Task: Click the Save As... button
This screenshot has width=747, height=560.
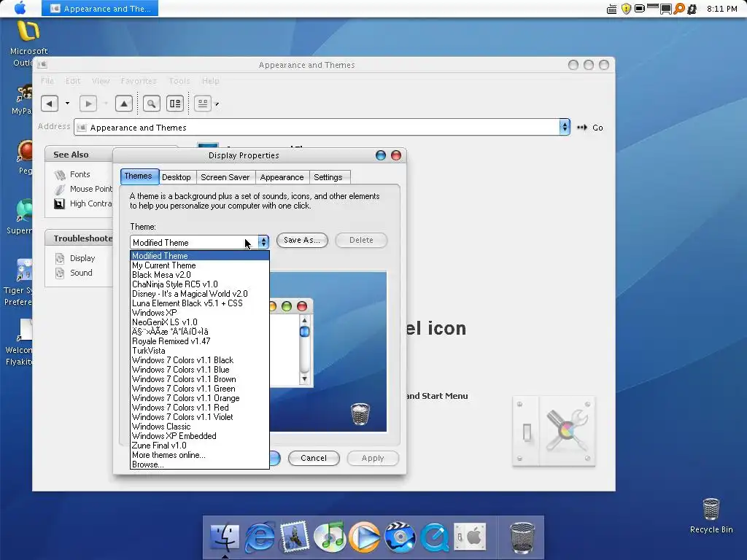Action: 302,240
